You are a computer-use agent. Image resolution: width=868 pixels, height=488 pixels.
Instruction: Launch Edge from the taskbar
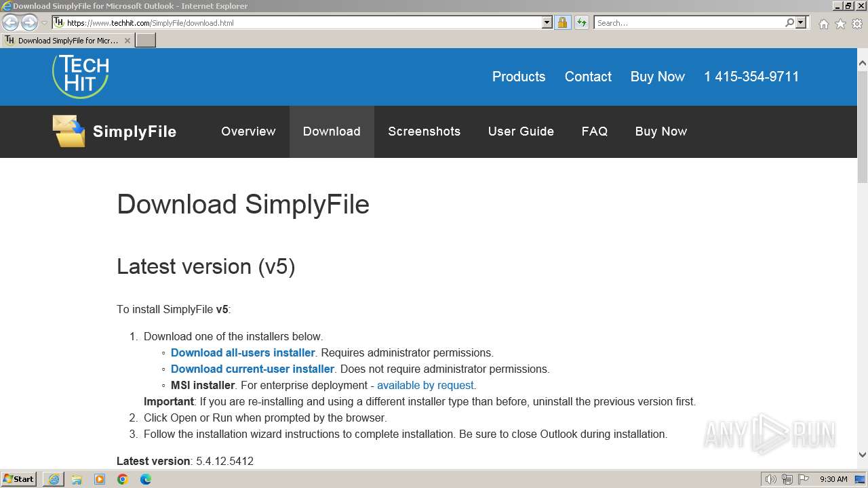pyautogui.click(x=146, y=479)
